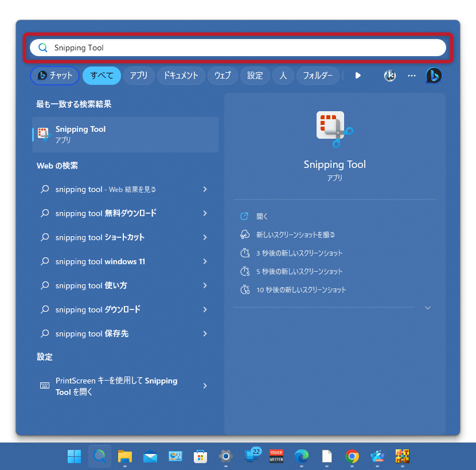This screenshot has height=470, width=476.
Task: Open web result 'snipping tool - Web 結果を見る'
Action: click(x=106, y=189)
